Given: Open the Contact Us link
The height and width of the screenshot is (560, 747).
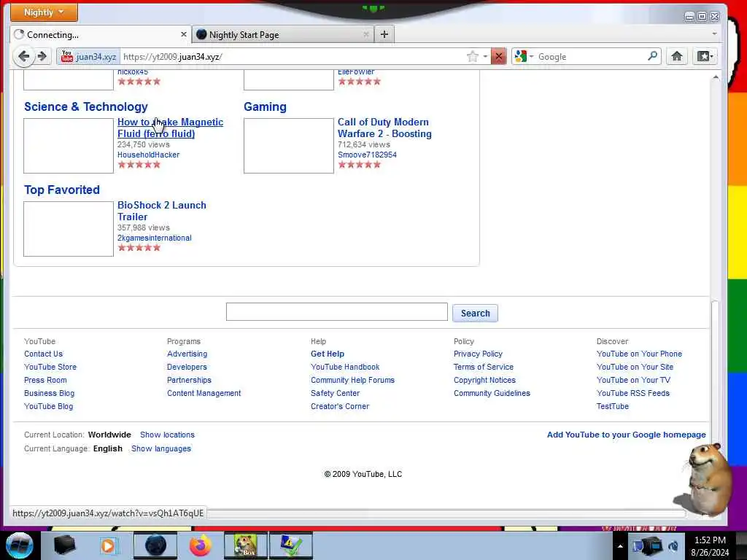Looking at the screenshot, I should (43, 354).
